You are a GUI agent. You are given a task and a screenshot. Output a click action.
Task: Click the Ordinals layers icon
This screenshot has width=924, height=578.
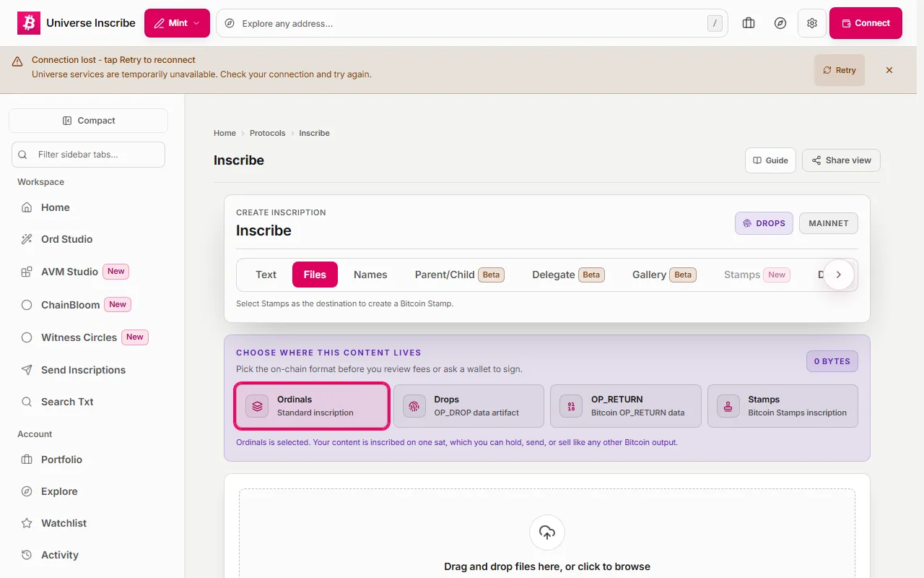(257, 406)
